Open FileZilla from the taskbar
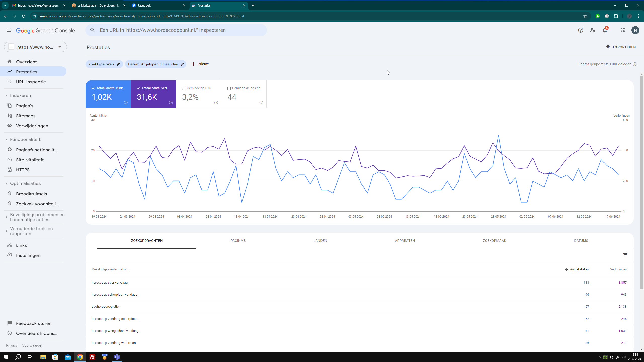Viewport: 644px width, 362px height. click(92, 357)
